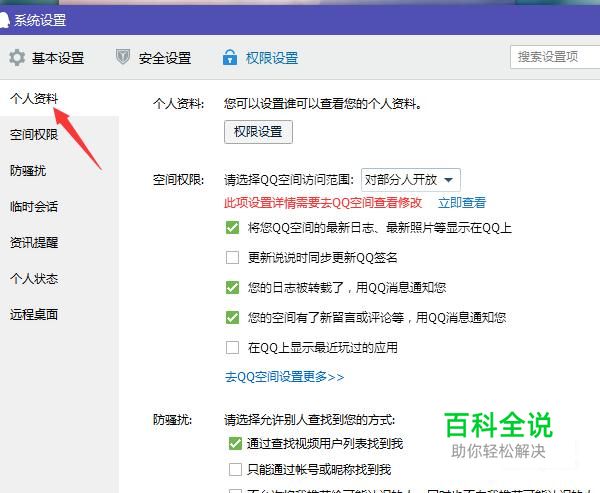
Task: Click the QQ penguin logo in title bar
Action: click(x=4, y=20)
